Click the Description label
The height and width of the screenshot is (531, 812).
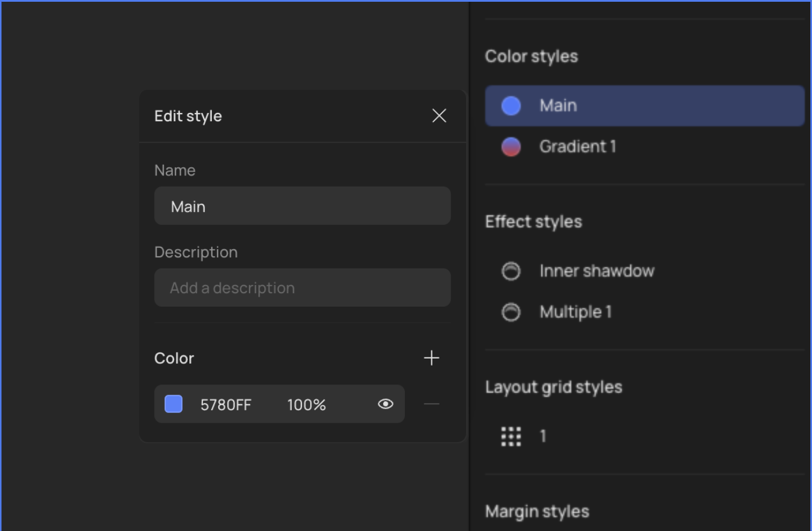coord(196,253)
